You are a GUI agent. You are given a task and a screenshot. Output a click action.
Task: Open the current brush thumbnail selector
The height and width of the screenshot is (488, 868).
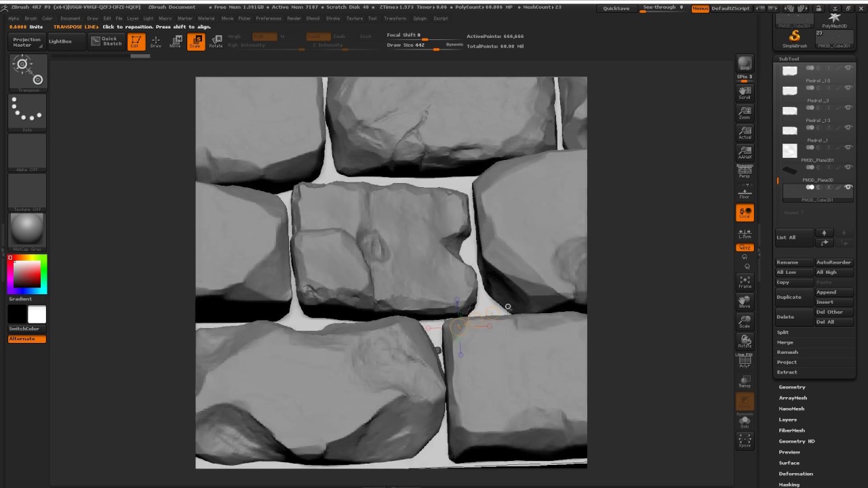28,73
